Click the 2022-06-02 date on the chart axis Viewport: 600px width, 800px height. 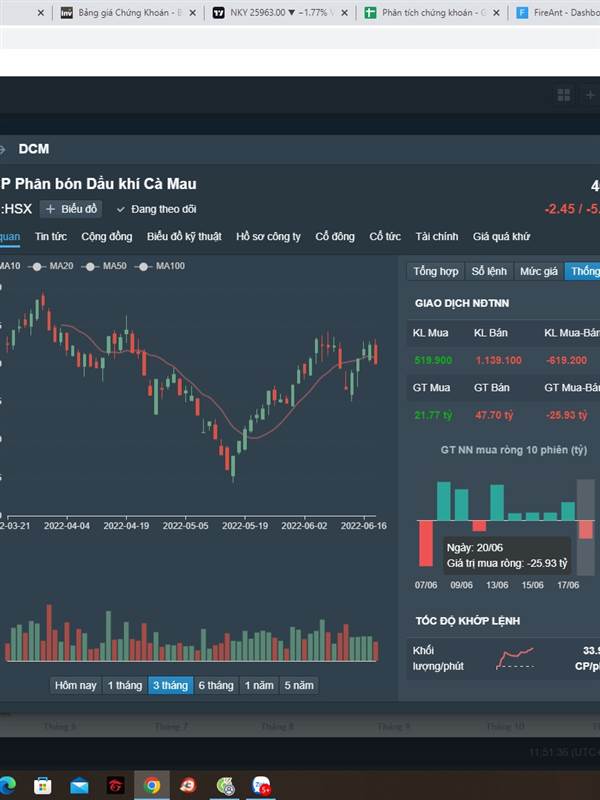coord(304,526)
